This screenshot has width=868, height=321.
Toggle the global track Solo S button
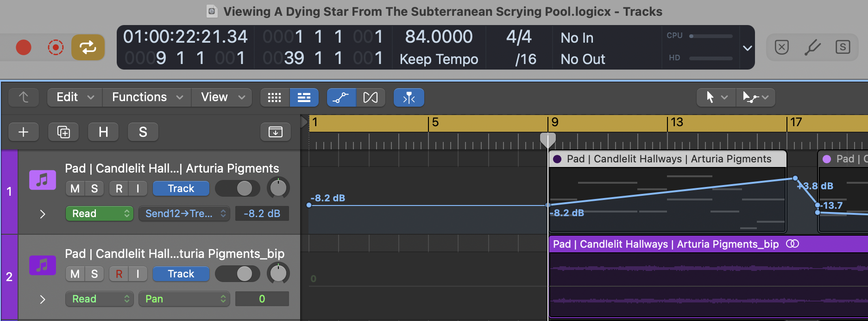(x=143, y=132)
